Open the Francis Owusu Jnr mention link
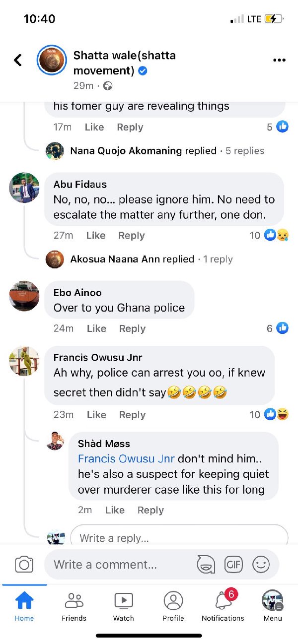This screenshot has width=298, height=644. coord(126,458)
